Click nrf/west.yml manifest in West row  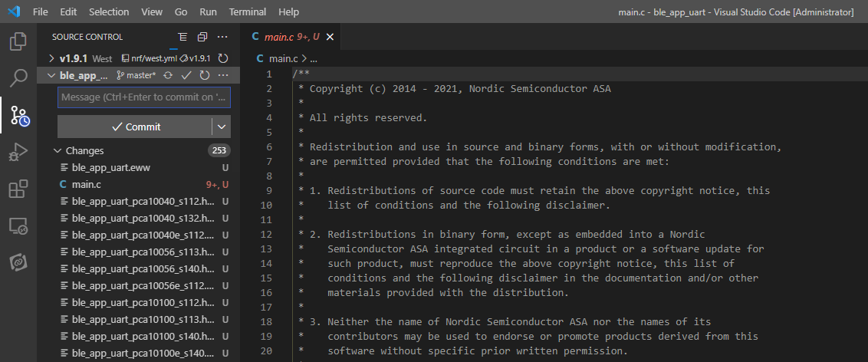(149, 58)
